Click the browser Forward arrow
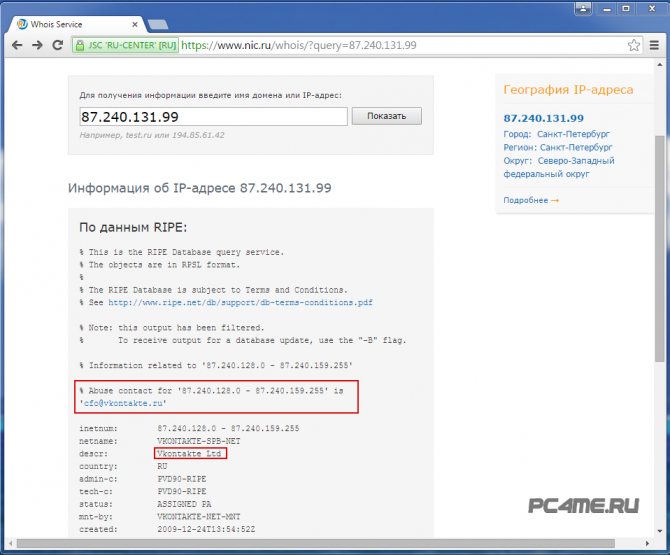The image size is (670, 555). (x=37, y=45)
